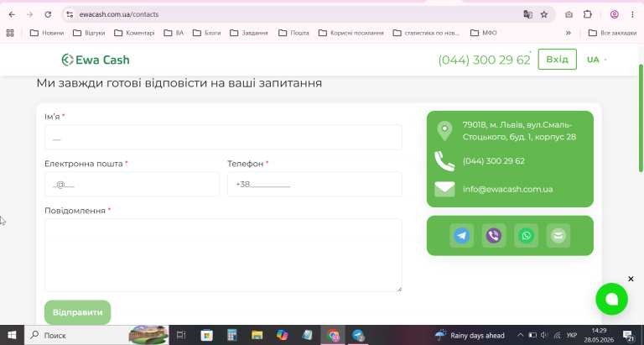Image resolution: width=644 pixels, height=345 pixels.
Task: Expand the UA language selector
Action: [597, 60]
